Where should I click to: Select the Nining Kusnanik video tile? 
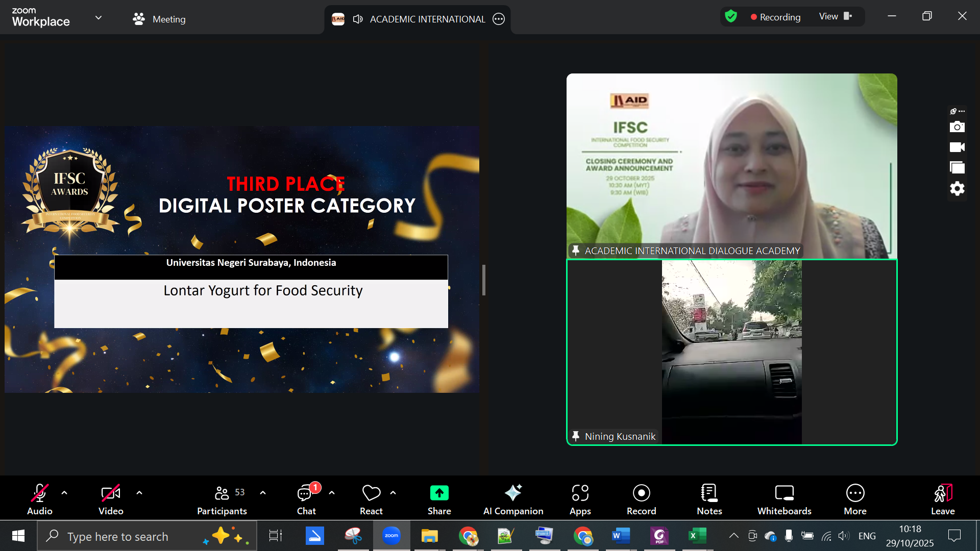[731, 352]
